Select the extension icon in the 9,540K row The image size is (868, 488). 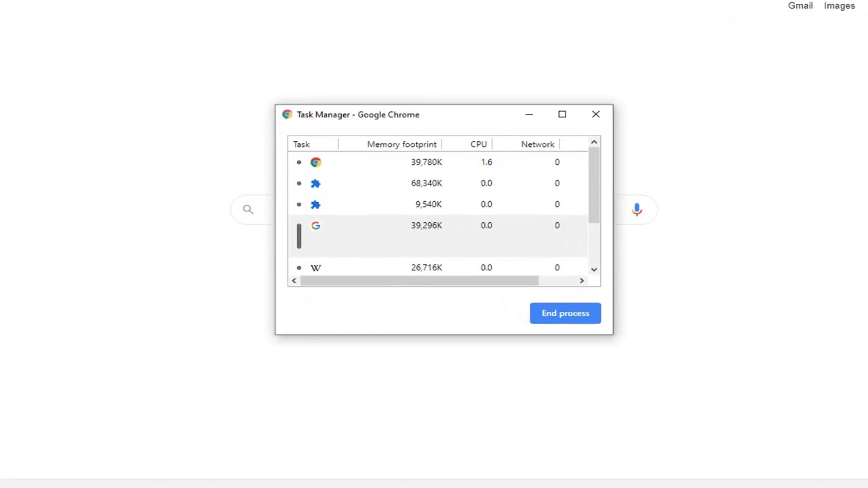click(x=315, y=204)
